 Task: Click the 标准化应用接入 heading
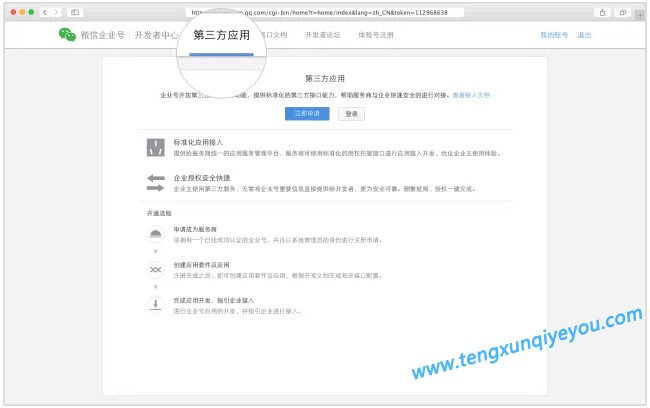pos(198,142)
